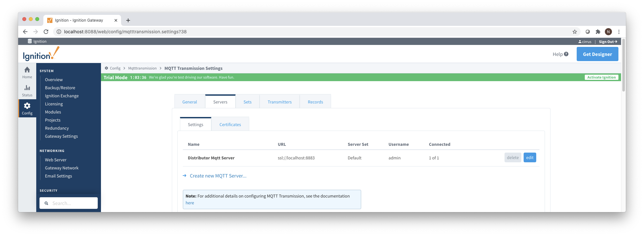
Task: Delete the Distributor Mqtt Server
Action: [x=513, y=157]
